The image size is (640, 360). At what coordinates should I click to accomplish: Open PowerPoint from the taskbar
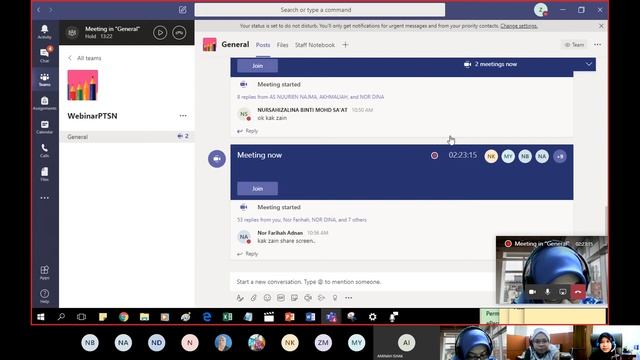point(290,317)
